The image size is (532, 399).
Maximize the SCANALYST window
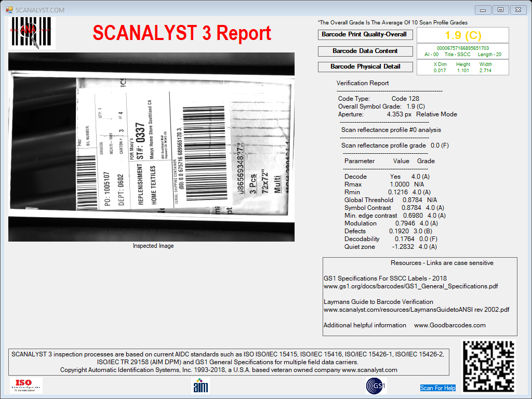pos(500,10)
